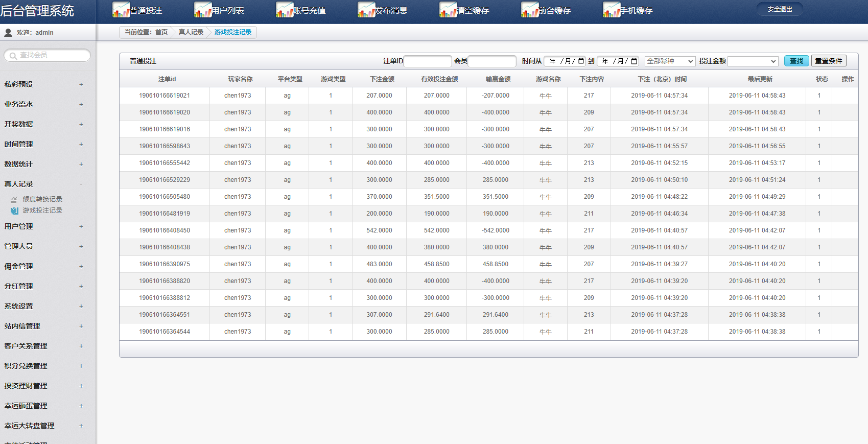Click the 安全退出 logout button

point(780,9)
